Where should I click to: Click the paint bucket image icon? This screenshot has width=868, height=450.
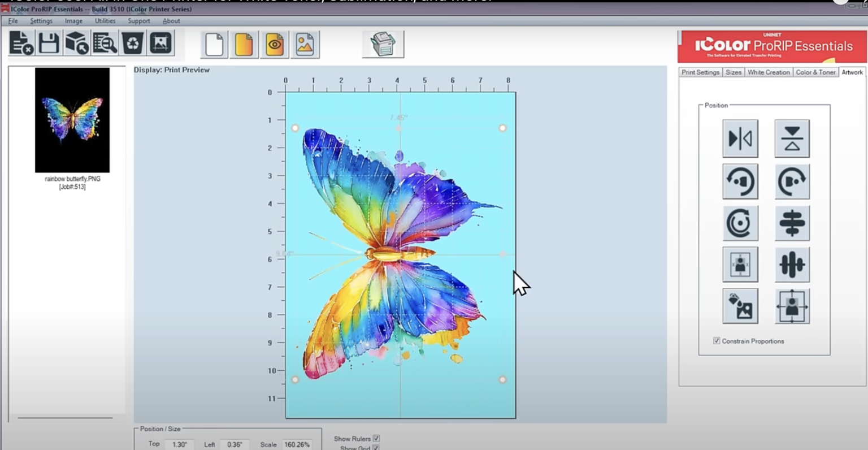[x=740, y=306]
